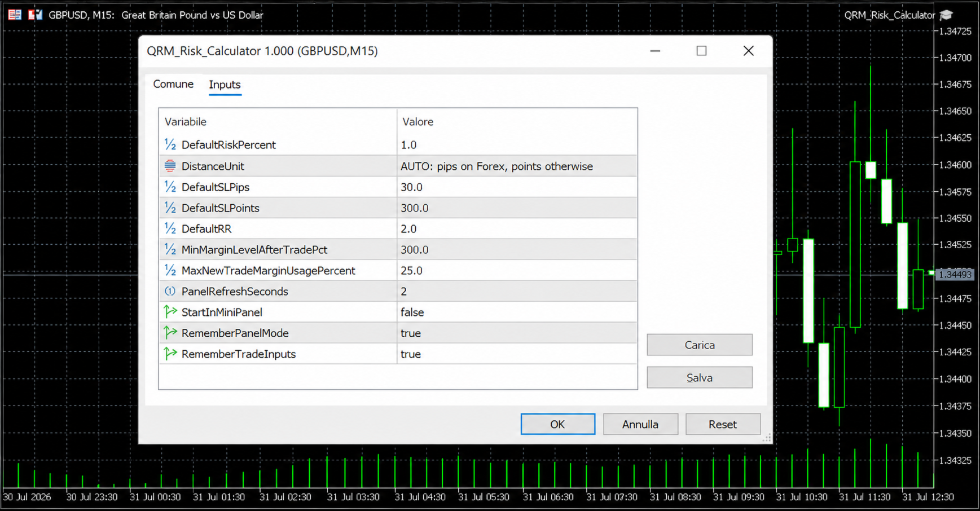Select the PanelRefreshSeconds variable name
This screenshot has width=980, height=511.
click(235, 292)
